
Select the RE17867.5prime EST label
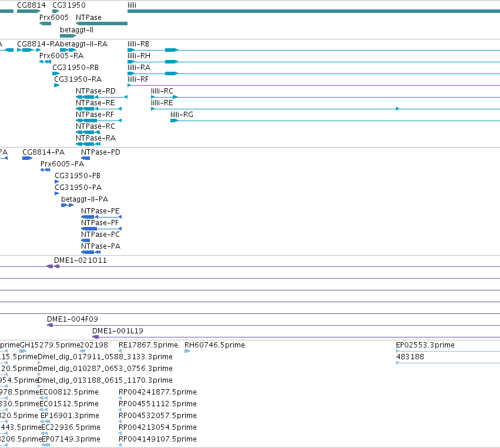coord(148,345)
